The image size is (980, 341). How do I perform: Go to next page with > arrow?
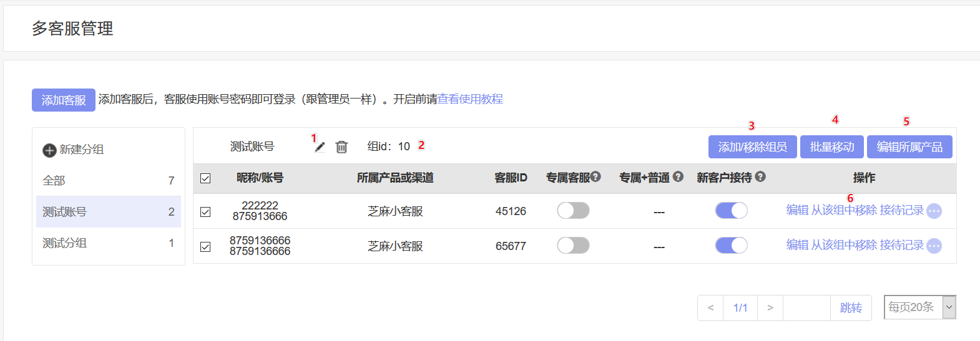(770, 308)
